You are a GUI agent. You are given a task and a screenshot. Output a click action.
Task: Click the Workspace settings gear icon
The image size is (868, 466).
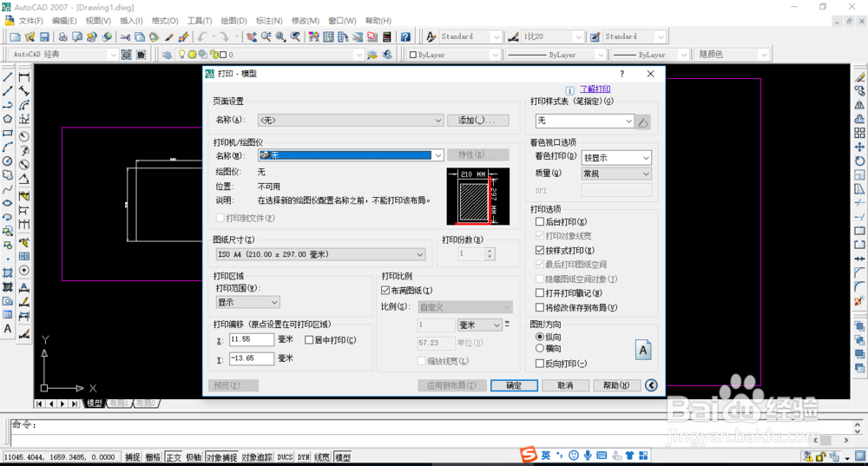pos(127,55)
